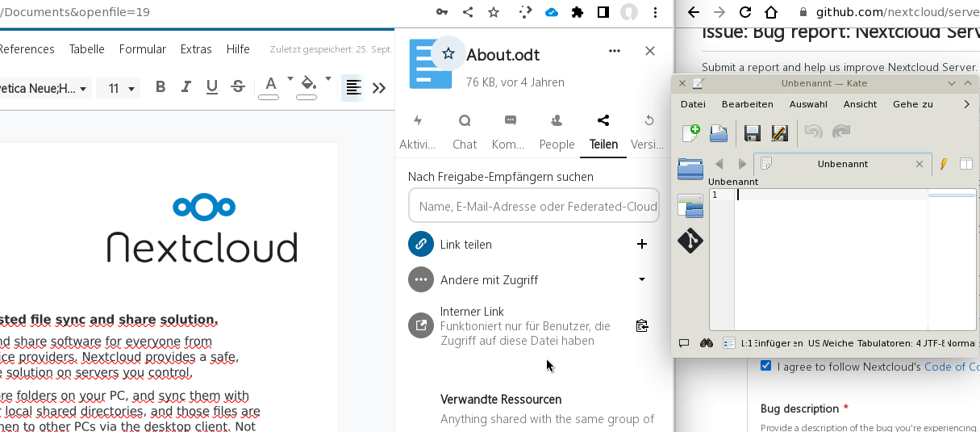
Task: Save the document in Kate
Action: tap(752, 132)
